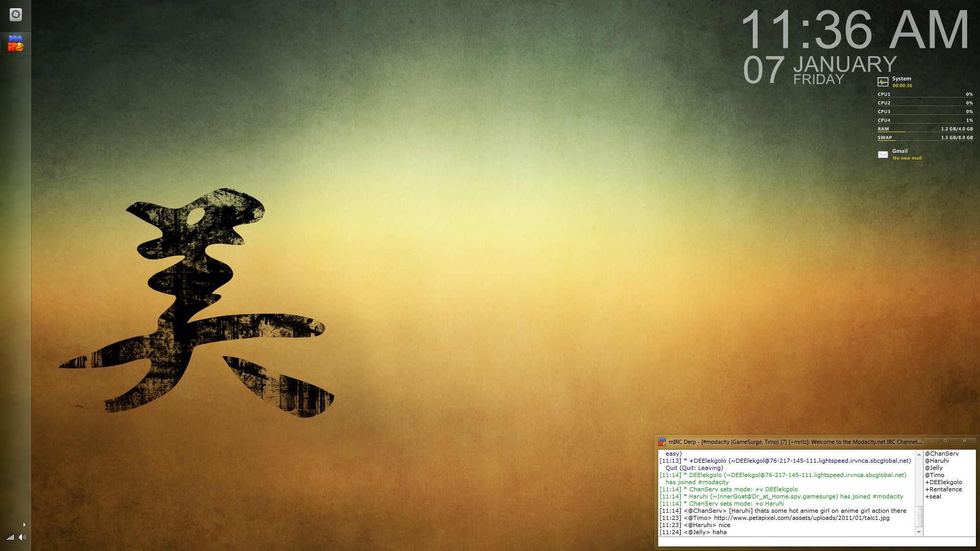This screenshot has width=980, height=551.
Task: Select @Jelly in the nick list
Action: (934, 468)
